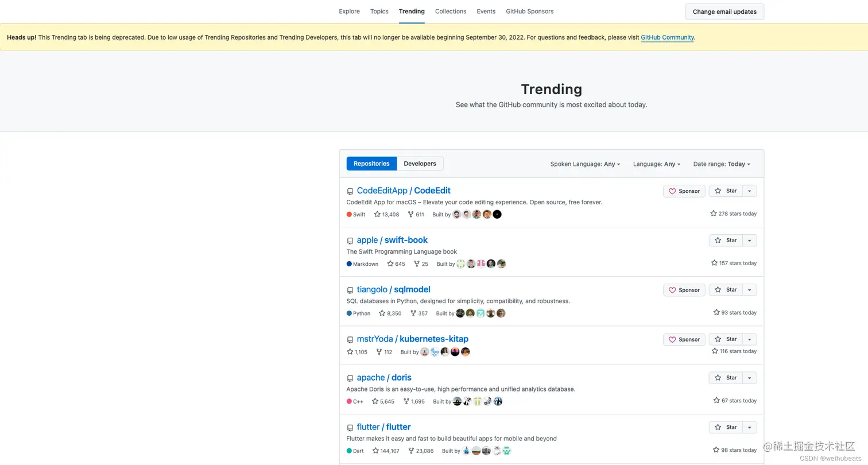Star the sqlmodel repository
868x465 pixels.
726,290
